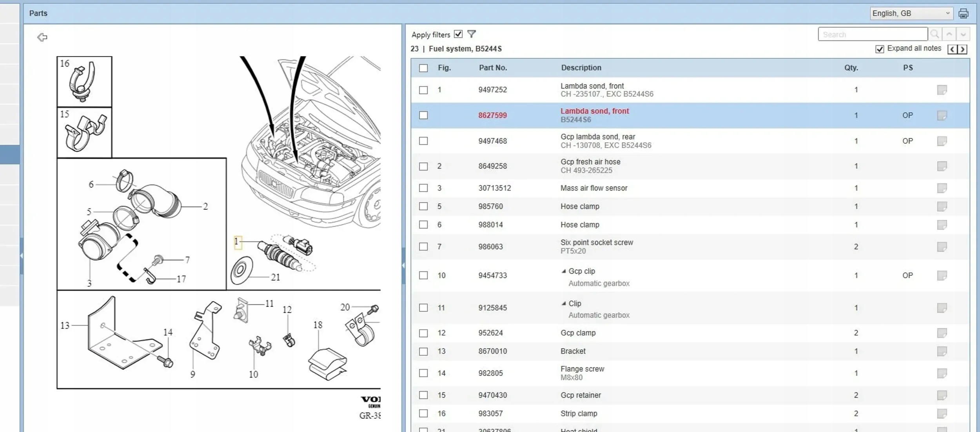Image resolution: width=980 pixels, height=432 pixels.
Task: Jump to previous search result arrow
Action: [x=949, y=34]
